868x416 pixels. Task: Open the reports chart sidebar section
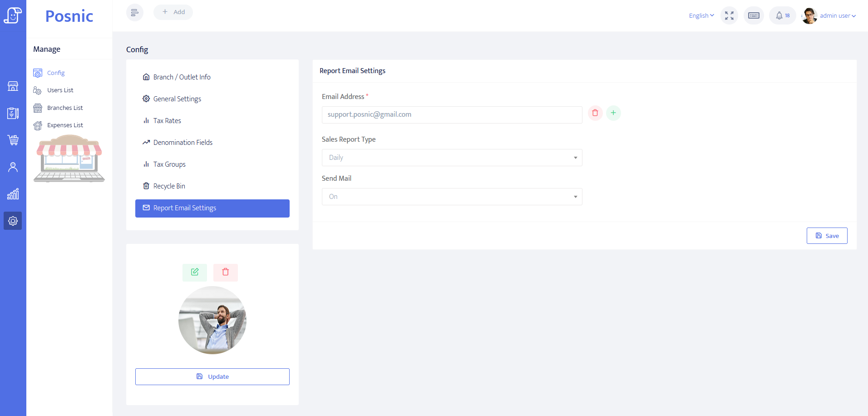point(13,194)
